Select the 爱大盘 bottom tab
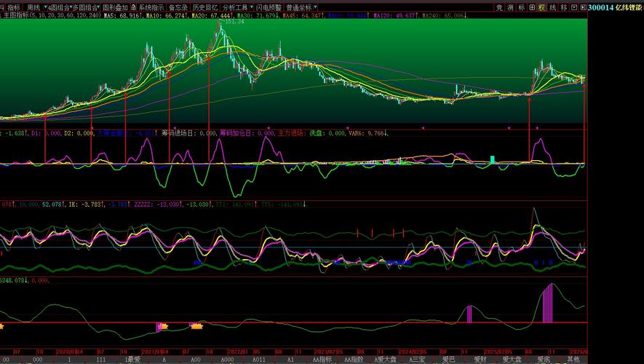The image size is (644, 364). tap(512, 360)
